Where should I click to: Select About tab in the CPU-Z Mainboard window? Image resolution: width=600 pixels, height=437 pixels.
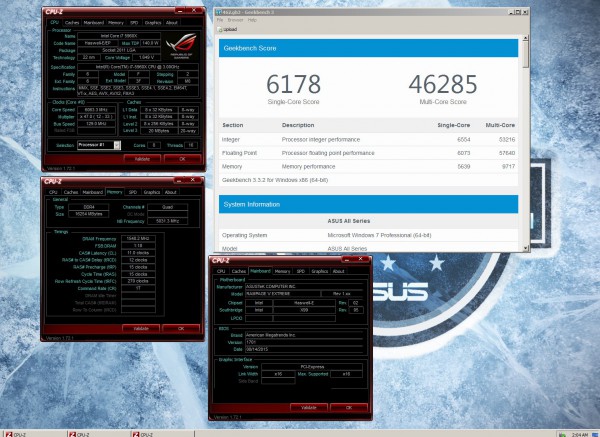click(x=338, y=271)
